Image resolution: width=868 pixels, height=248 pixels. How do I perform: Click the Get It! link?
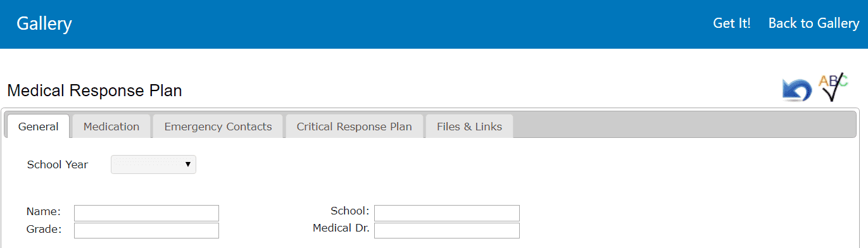click(x=732, y=23)
